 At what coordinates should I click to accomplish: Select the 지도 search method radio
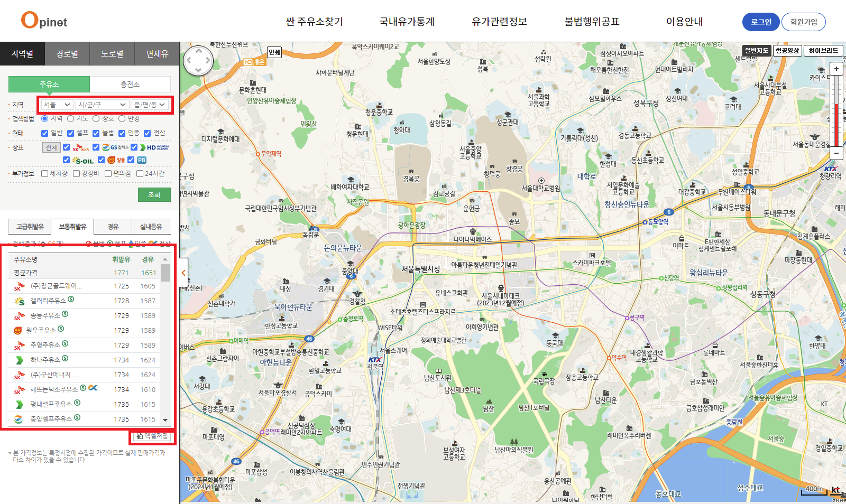(x=70, y=119)
